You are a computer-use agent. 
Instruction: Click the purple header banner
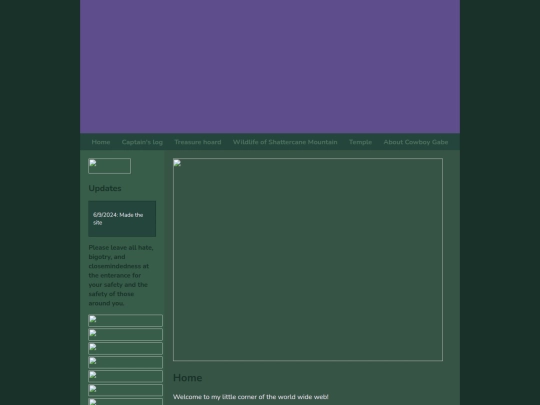[270, 66]
